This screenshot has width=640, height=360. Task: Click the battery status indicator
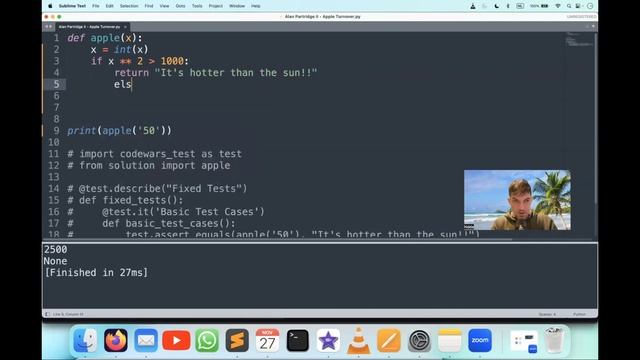(539, 6)
